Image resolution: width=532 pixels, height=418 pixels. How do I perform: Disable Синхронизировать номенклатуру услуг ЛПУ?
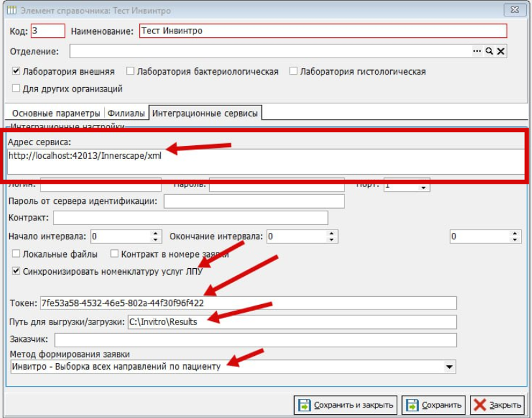tap(16, 271)
